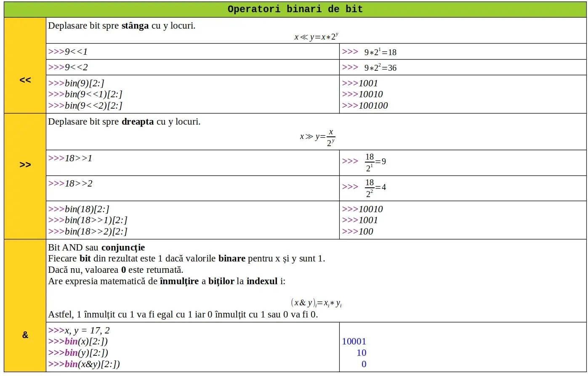Click the line '>>>bin(9<<1)[2:]'
This screenshot has height=376, width=588.
tap(85, 94)
